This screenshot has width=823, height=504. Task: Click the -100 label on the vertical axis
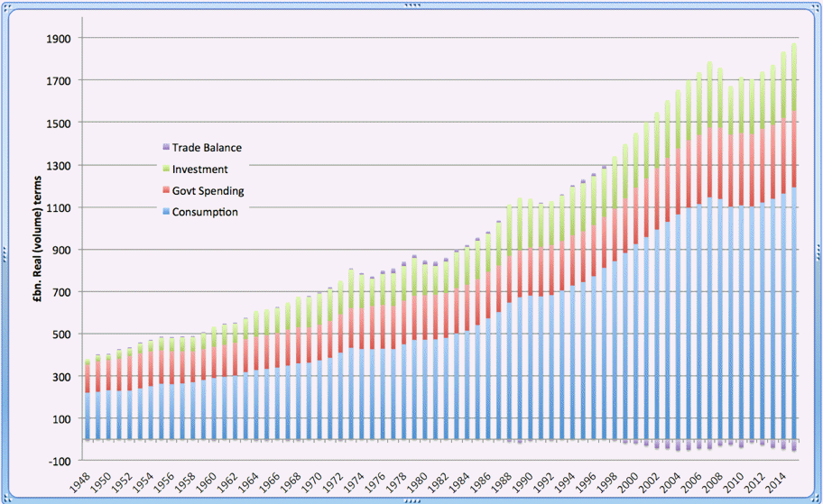pos(60,461)
